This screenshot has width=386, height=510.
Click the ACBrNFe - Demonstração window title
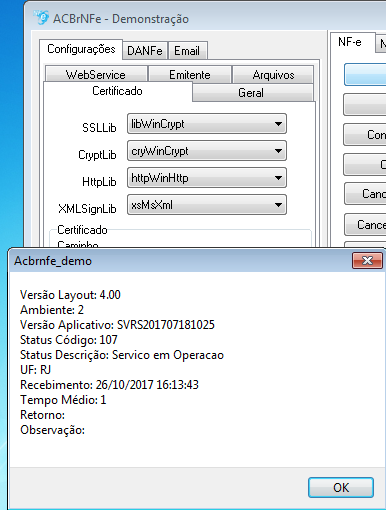[121, 19]
